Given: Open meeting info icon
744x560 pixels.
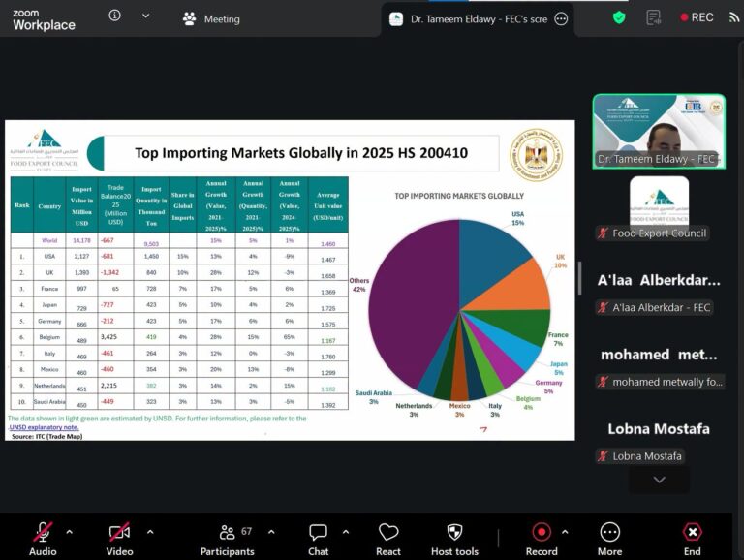Looking at the screenshot, I should tap(114, 16).
